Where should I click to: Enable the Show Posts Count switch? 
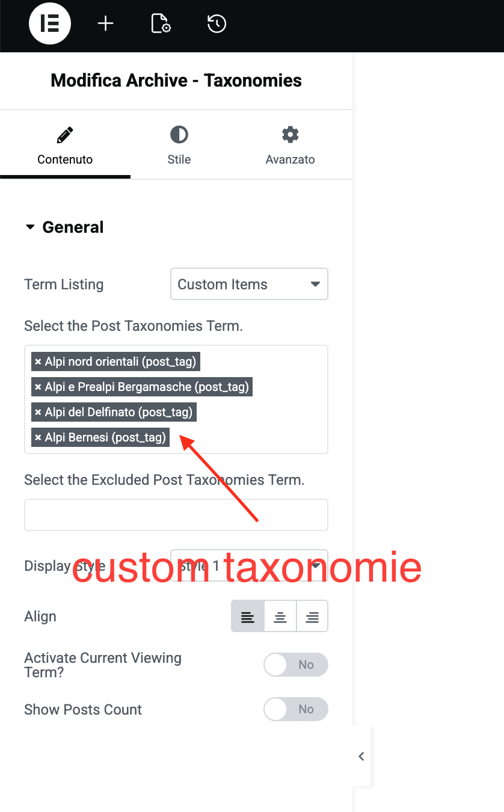296,709
